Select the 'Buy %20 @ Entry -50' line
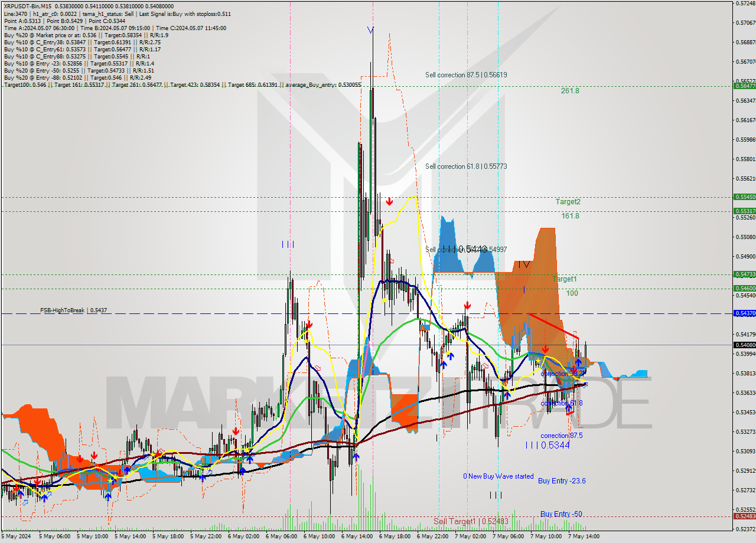 point(79,70)
